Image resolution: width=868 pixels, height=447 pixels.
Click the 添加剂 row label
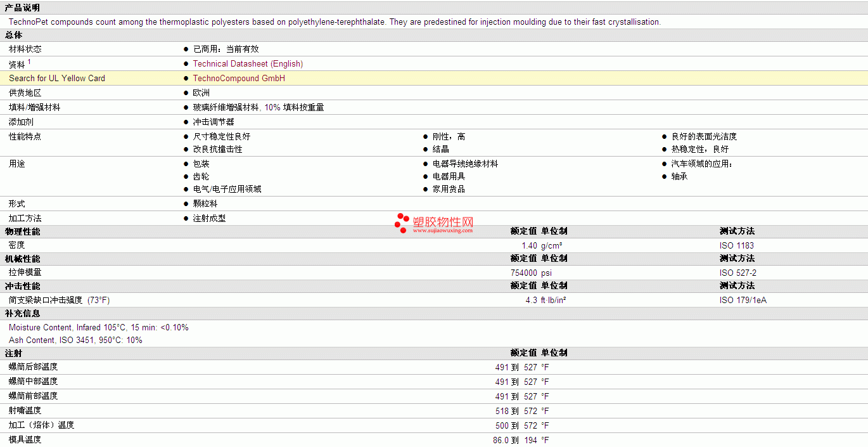[21, 122]
